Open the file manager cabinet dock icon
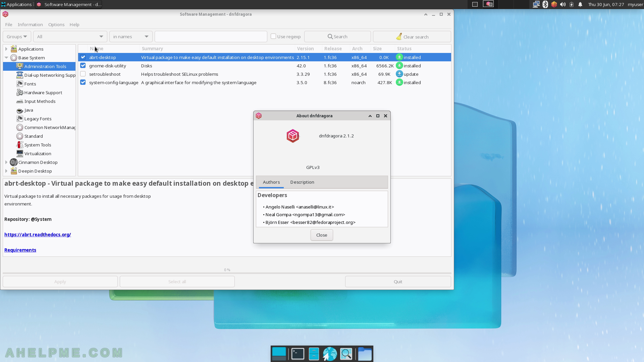 point(314,354)
